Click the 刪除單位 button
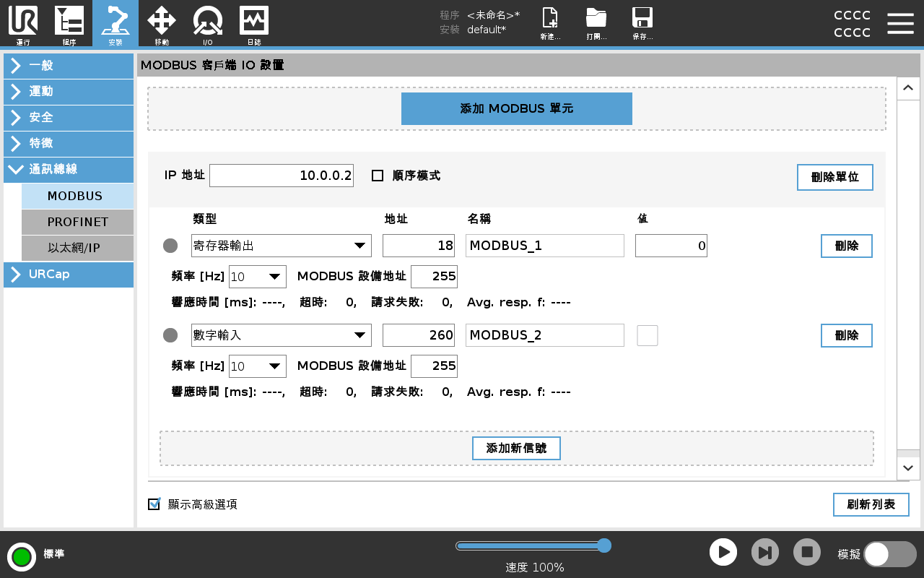The width and height of the screenshot is (924, 578). (835, 177)
